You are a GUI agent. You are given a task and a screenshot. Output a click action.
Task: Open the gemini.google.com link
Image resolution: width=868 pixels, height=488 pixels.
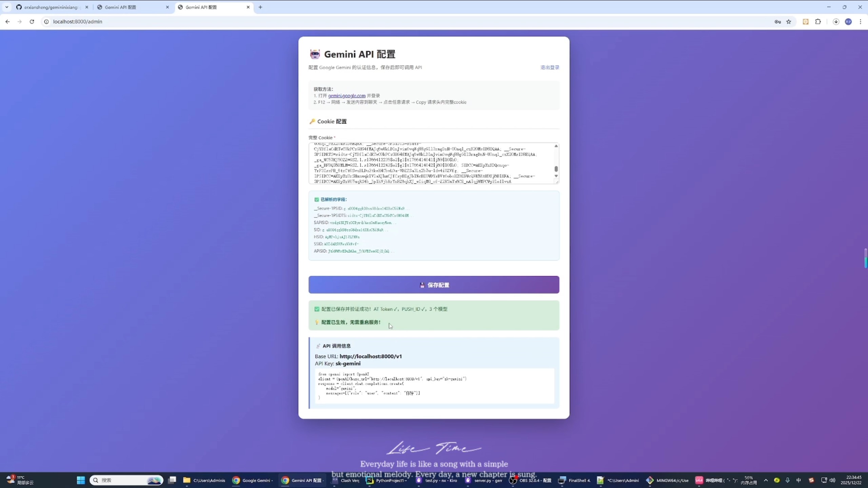pos(347,96)
